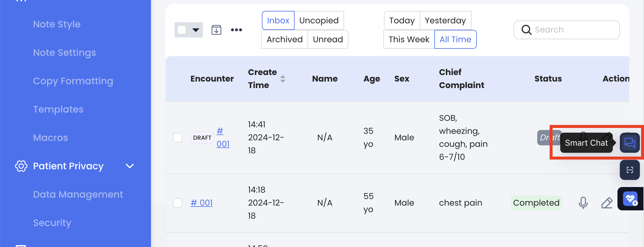Image resolution: width=644 pixels, height=247 pixels.
Task: Toggle the select-all checkbox in toolbar
Action: pyautogui.click(x=182, y=30)
